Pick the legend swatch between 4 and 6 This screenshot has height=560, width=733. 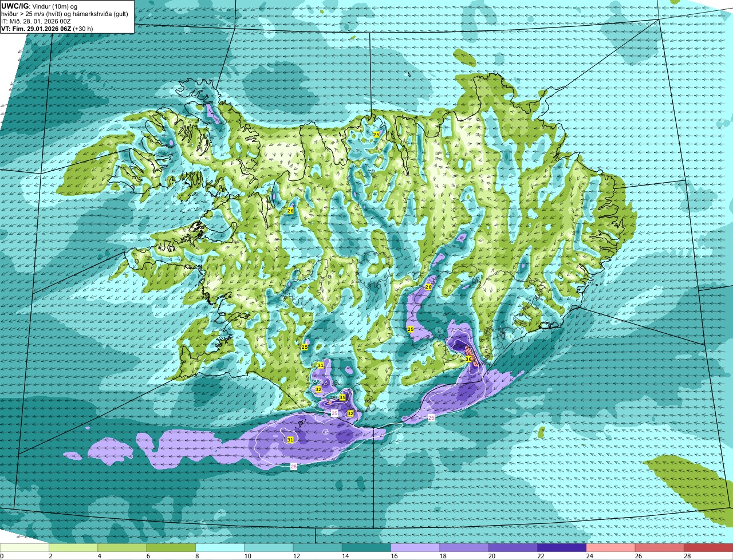pyautogui.click(x=122, y=547)
